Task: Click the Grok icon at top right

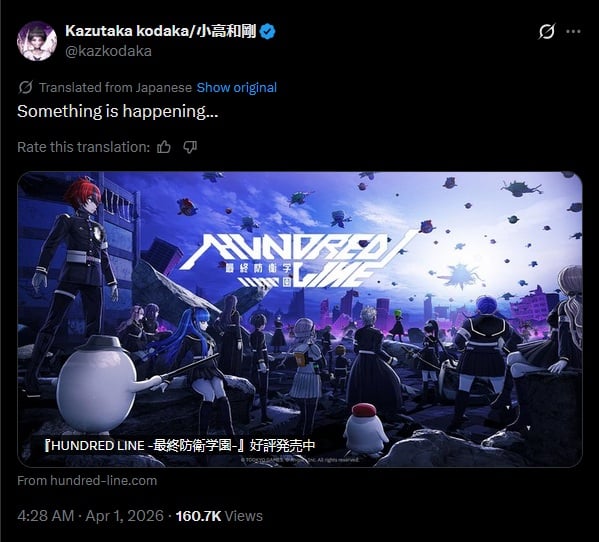Action: click(546, 32)
